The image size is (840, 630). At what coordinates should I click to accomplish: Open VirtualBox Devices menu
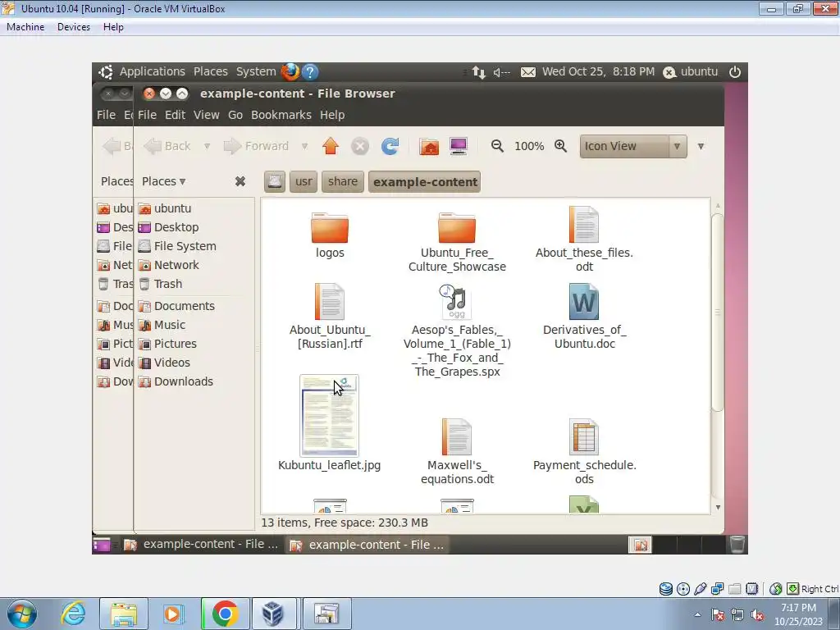click(73, 27)
